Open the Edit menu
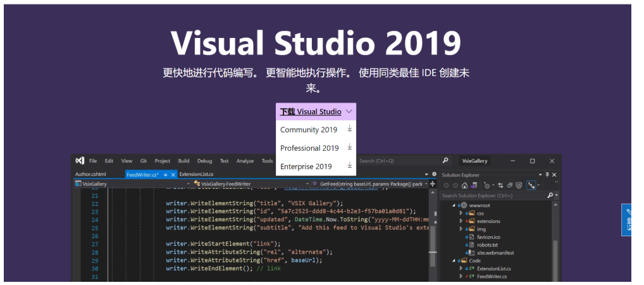 [x=109, y=161]
